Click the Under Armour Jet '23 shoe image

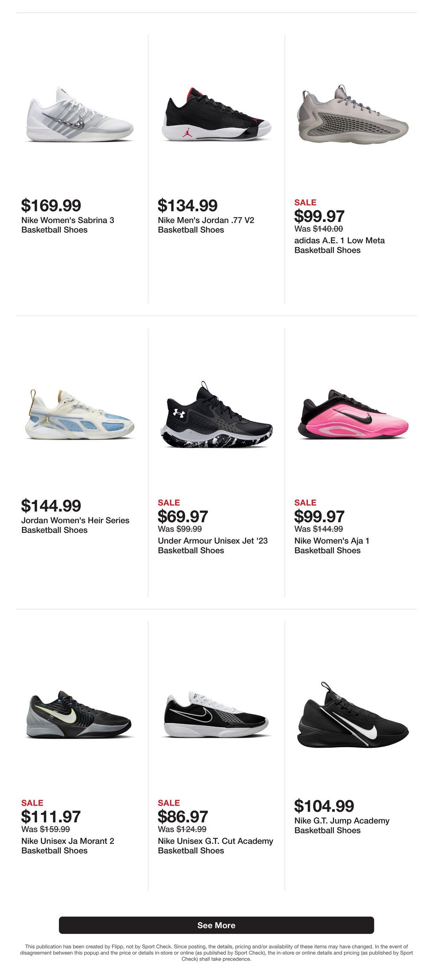(x=216, y=415)
